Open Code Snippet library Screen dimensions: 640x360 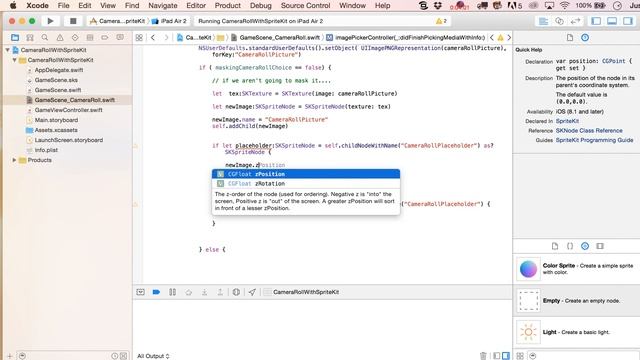click(570, 246)
